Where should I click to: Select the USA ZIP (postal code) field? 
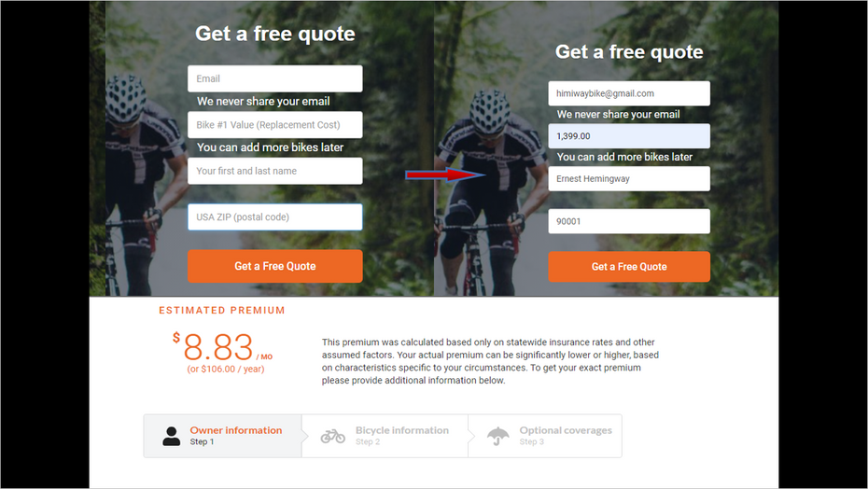pos(275,217)
